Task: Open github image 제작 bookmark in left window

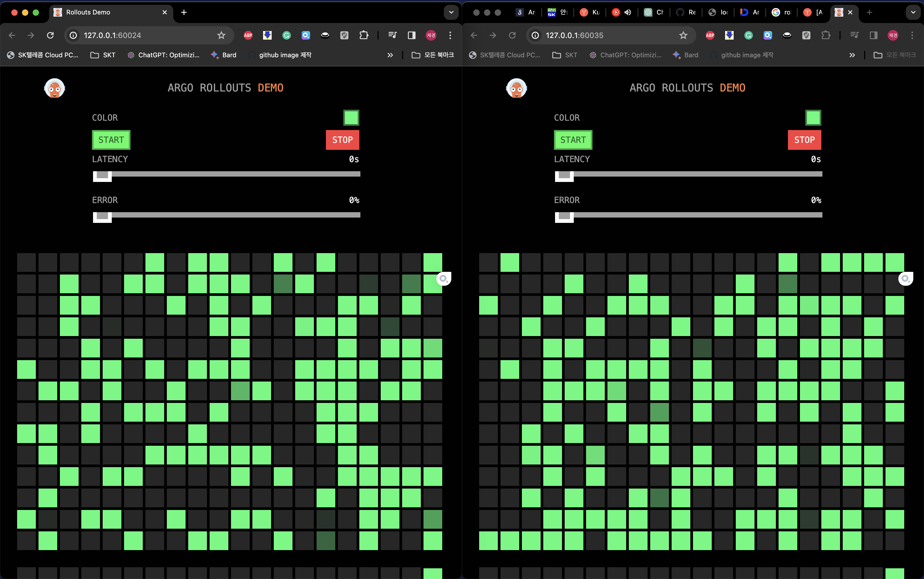Action: (x=280, y=55)
